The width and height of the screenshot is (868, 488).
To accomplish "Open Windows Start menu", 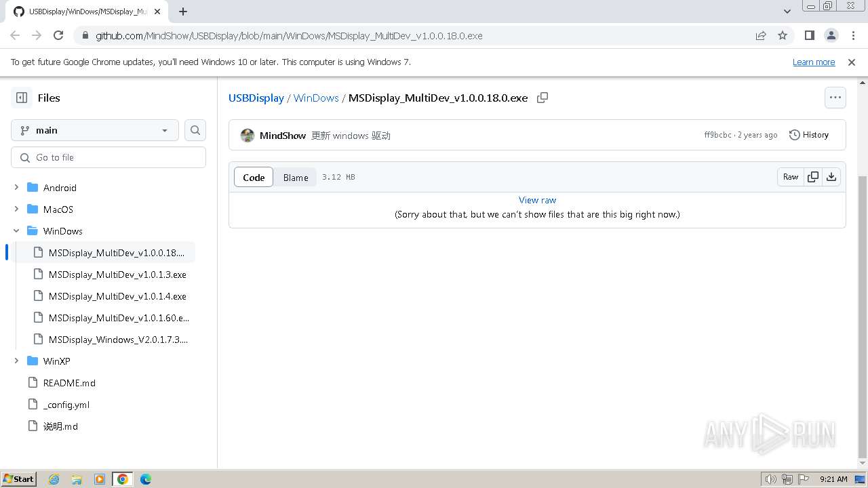I will pos(18,479).
